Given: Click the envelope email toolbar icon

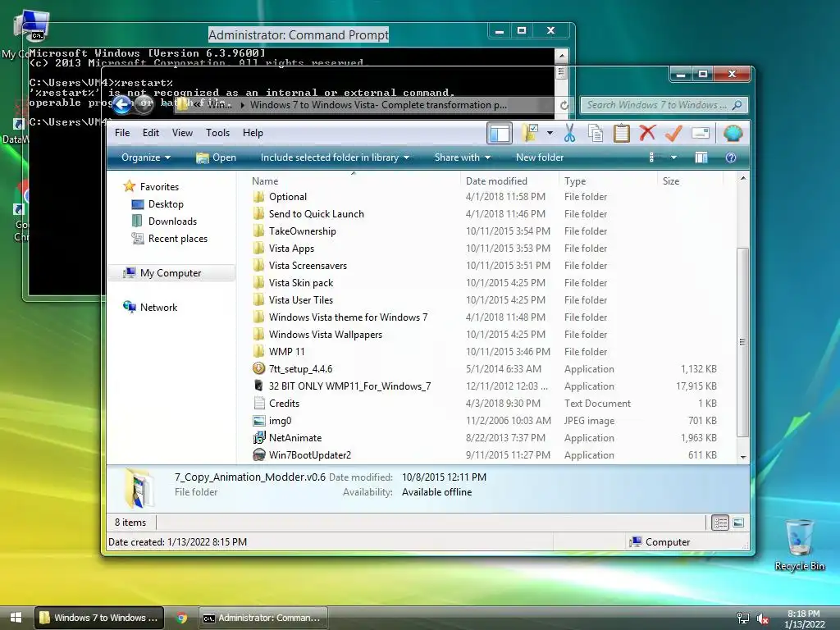Looking at the screenshot, I should coord(701,133).
